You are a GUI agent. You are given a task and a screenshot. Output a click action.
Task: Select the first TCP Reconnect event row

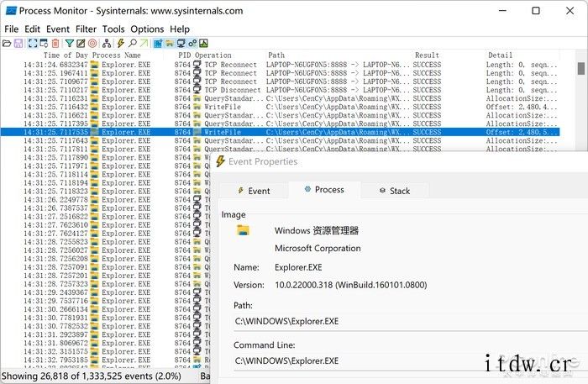(252, 64)
